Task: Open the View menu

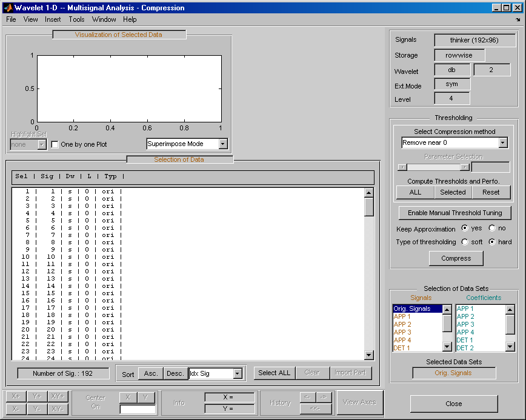Action: pos(30,19)
